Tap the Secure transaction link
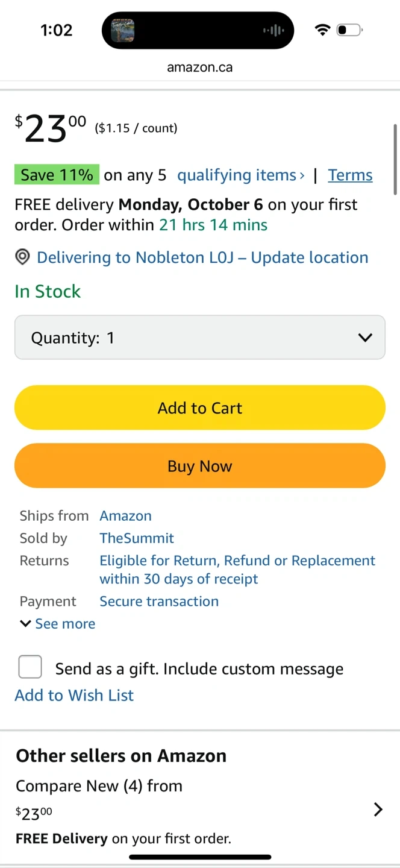This screenshot has height=868, width=400. [159, 602]
